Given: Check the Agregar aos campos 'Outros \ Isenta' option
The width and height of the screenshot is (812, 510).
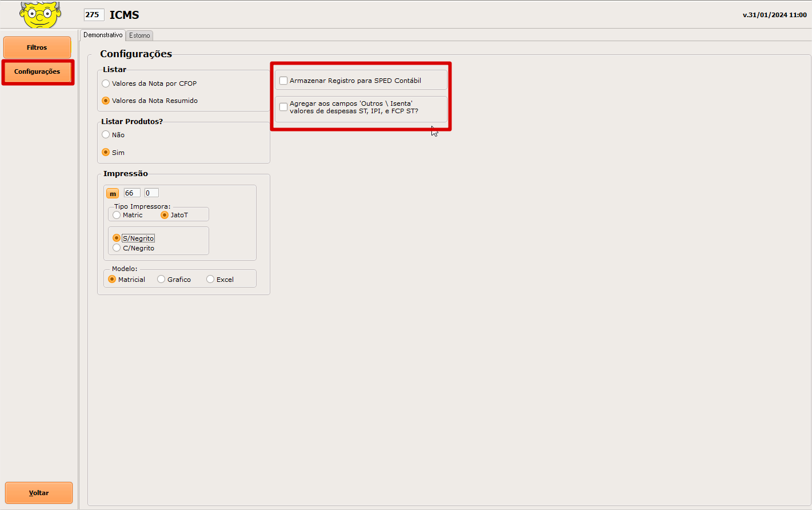Looking at the screenshot, I should tap(283, 107).
